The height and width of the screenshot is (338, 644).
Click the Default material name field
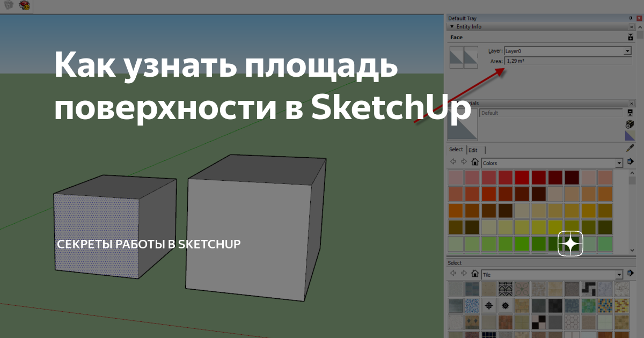pyautogui.click(x=550, y=113)
